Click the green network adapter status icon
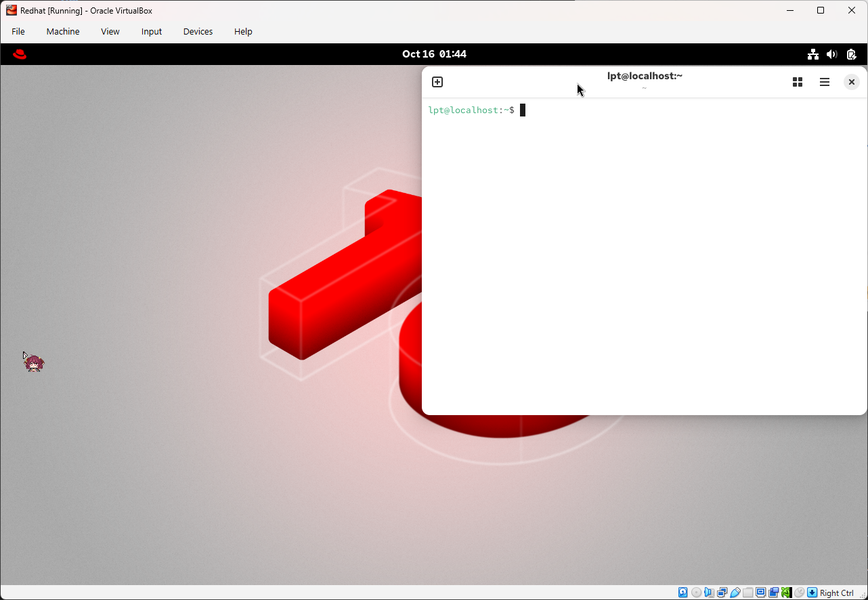868x600 pixels. (x=785, y=592)
